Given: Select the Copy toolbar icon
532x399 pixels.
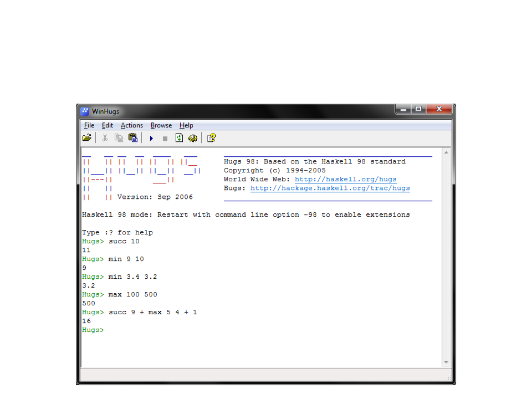Looking at the screenshot, I should (x=119, y=137).
